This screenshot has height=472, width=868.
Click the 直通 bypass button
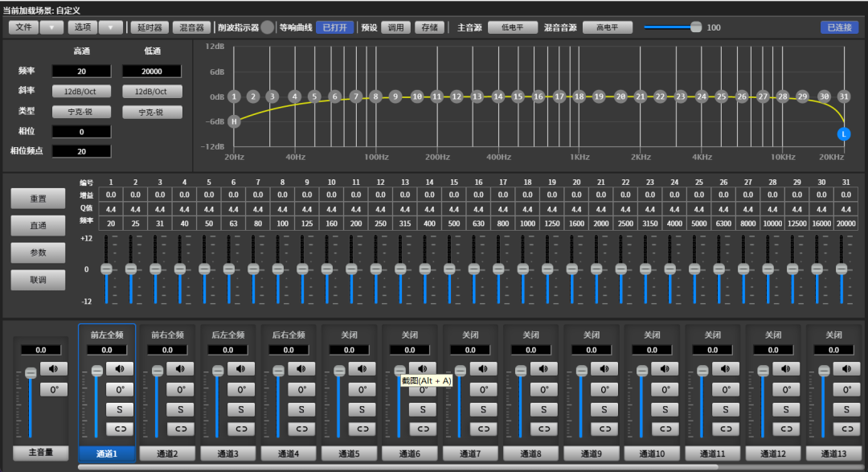pos(39,225)
